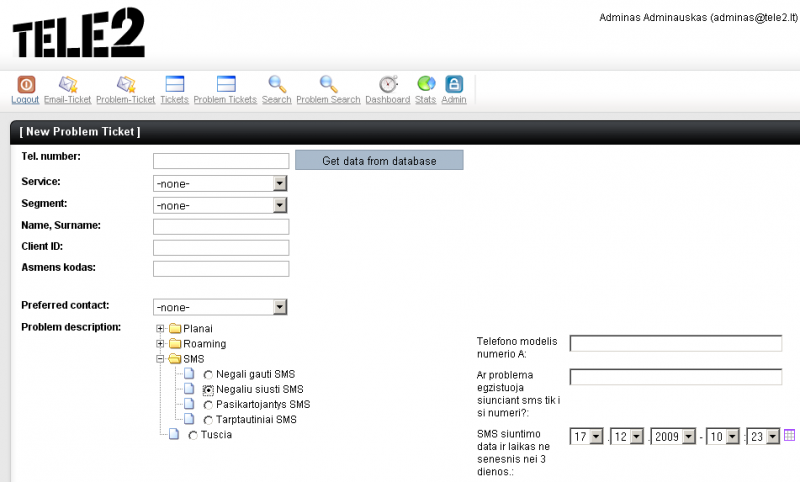Click the document icon beside Pasikartojantys SMS
The width and height of the screenshot is (800, 482).
pos(189,404)
